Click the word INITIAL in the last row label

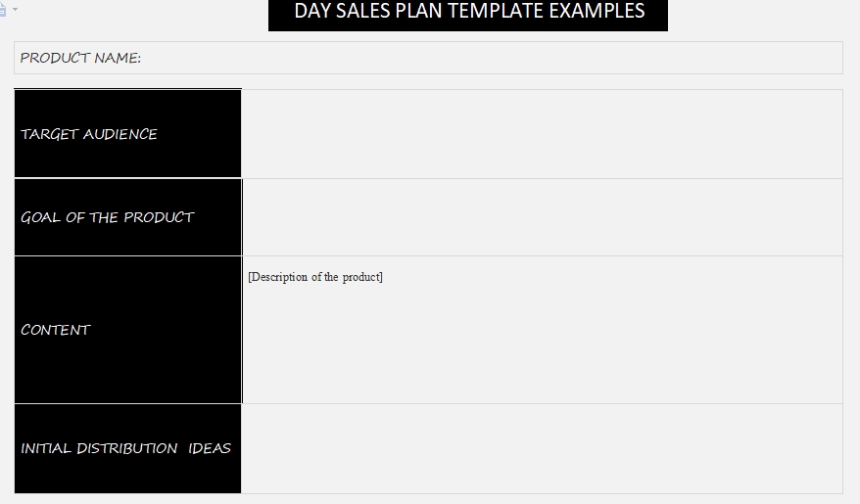(x=46, y=448)
